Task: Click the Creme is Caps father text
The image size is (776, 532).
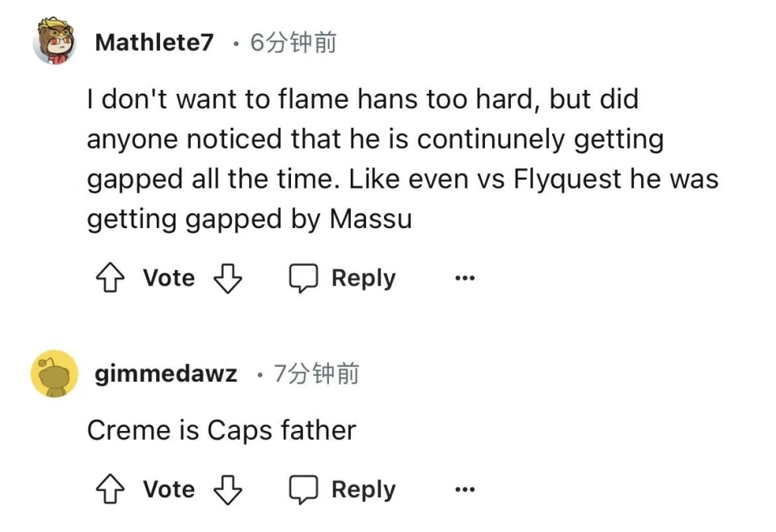Action: point(221,430)
